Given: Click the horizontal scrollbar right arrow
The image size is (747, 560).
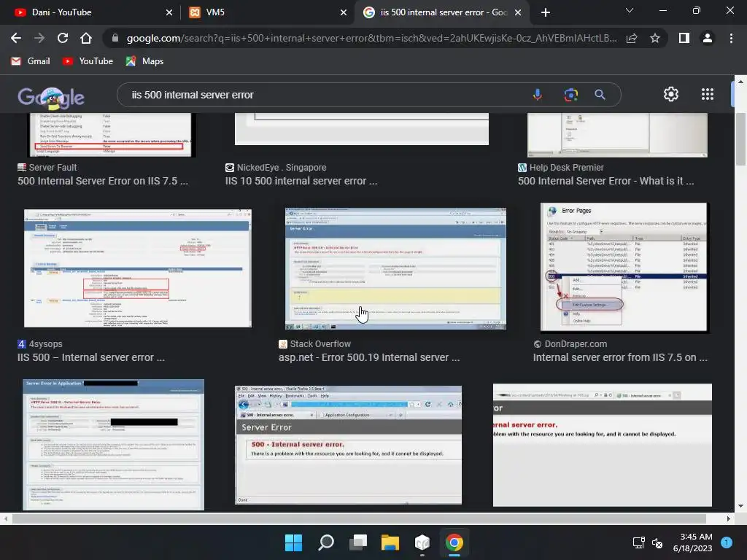Looking at the screenshot, I should pos(729,519).
